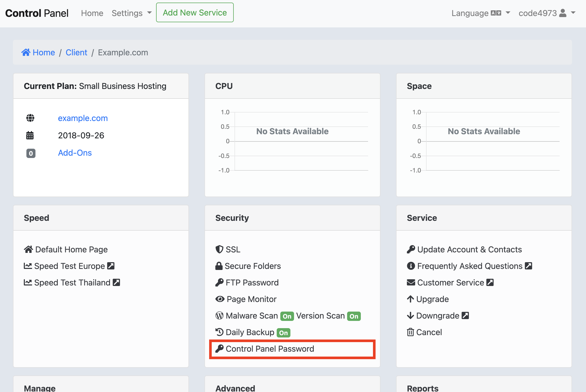Click the external link icon after Frequently Asked Questions
The image size is (586, 392).
click(x=529, y=266)
